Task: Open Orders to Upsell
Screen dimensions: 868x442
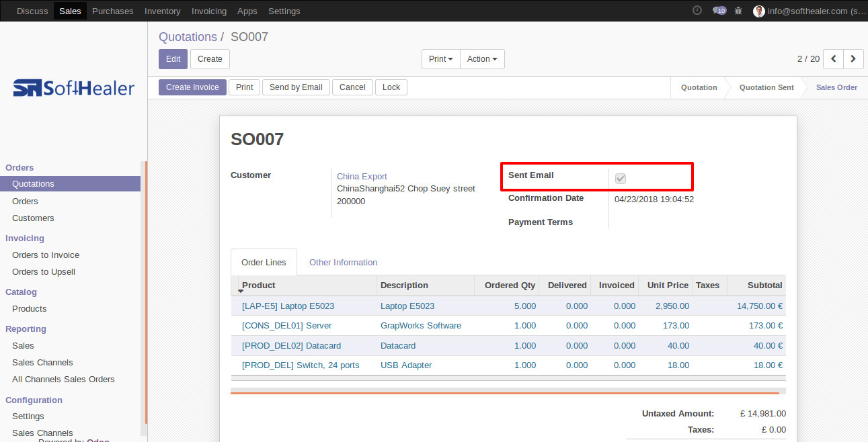Action: [44, 271]
